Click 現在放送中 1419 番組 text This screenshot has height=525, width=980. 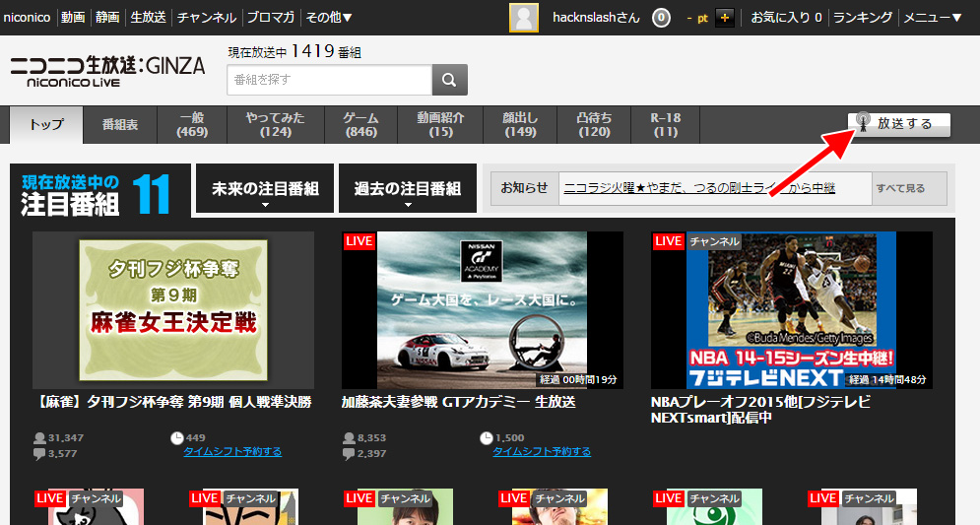point(294,51)
